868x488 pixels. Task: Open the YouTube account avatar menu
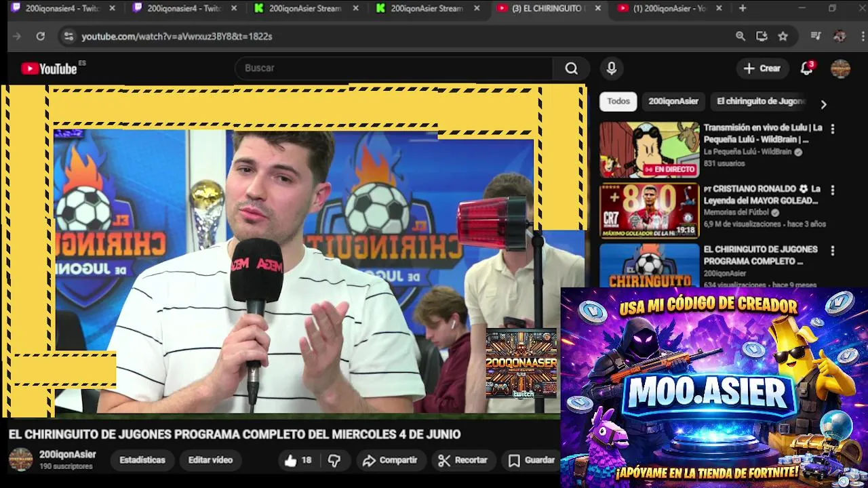tap(840, 68)
